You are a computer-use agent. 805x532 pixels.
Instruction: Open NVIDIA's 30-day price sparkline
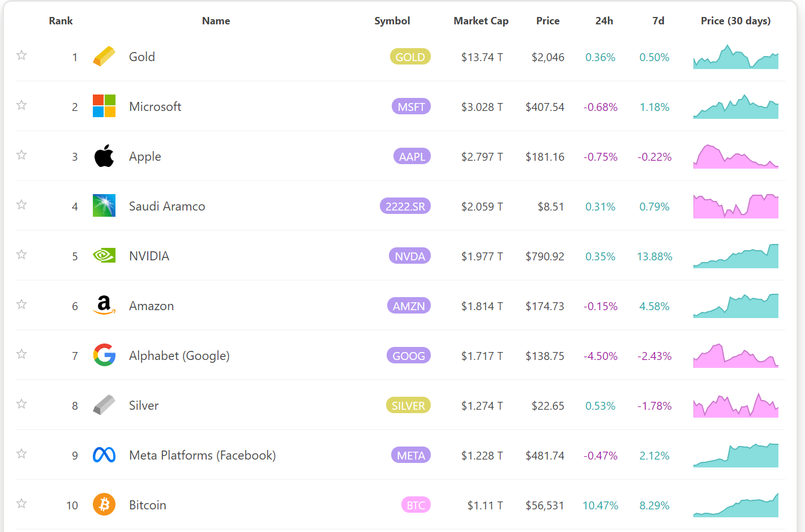click(736, 256)
